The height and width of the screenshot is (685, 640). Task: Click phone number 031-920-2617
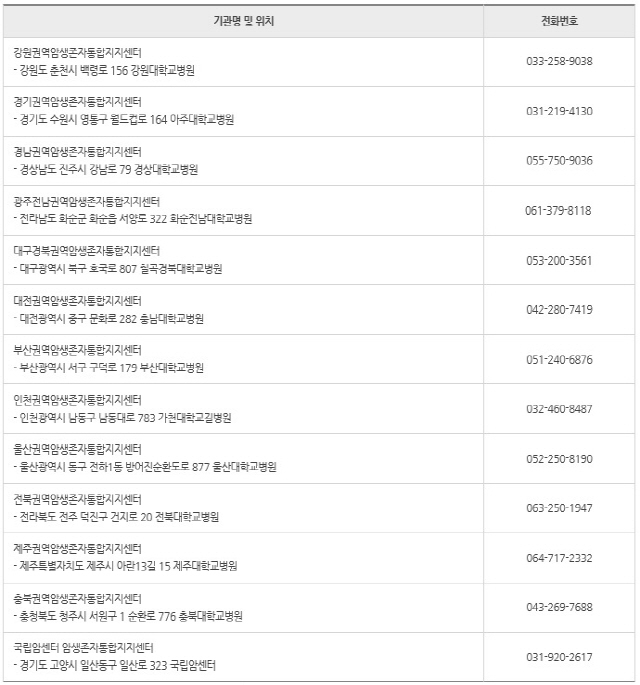pyautogui.click(x=559, y=657)
